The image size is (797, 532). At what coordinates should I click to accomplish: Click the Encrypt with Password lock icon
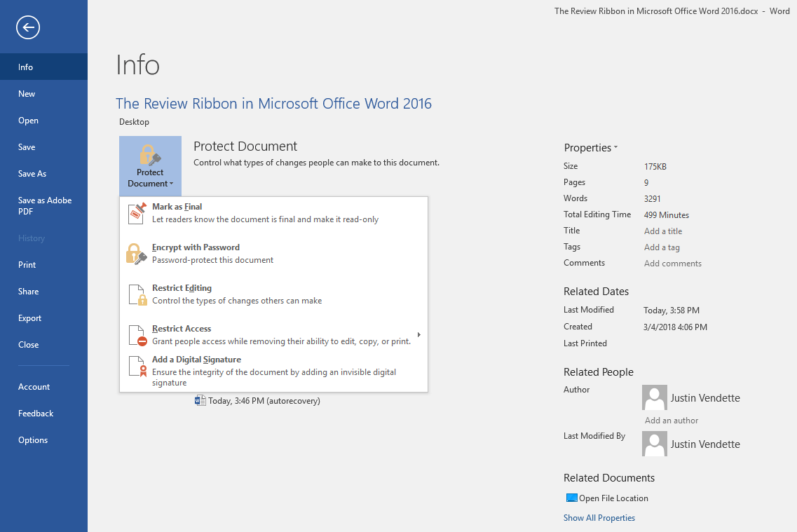click(136, 254)
